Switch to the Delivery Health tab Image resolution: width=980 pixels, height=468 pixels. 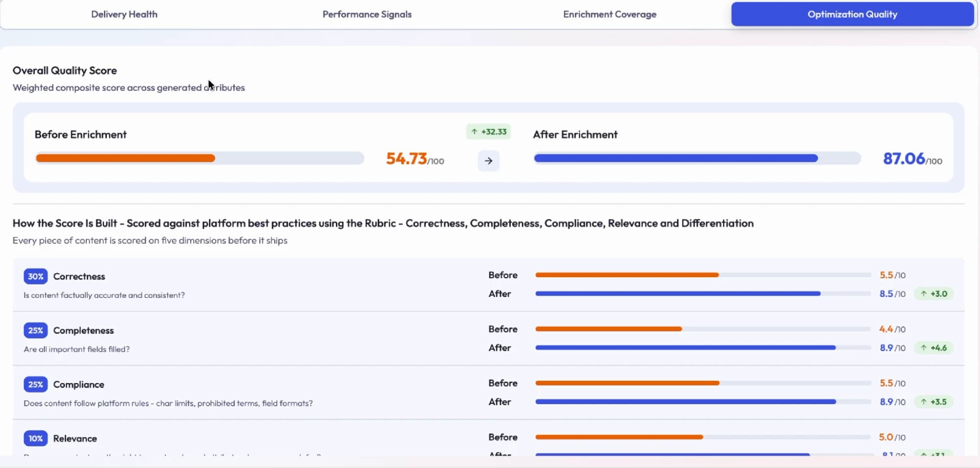(x=124, y=14)
